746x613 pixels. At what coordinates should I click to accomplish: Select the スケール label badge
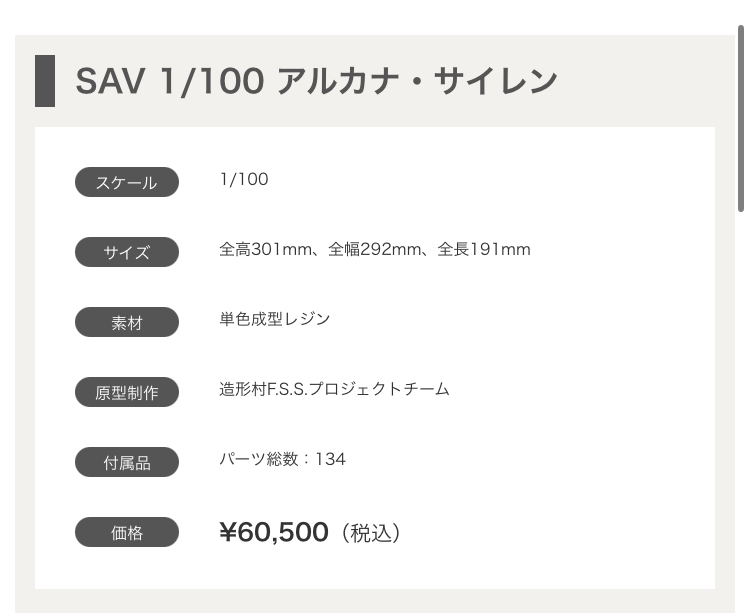coord(127,183)
